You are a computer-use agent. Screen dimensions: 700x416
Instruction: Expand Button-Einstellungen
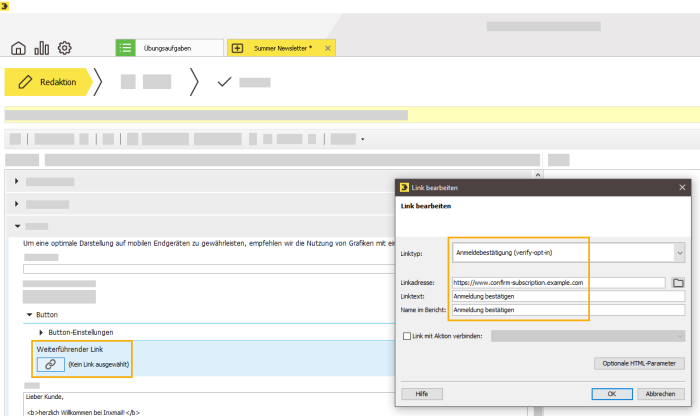41,333
